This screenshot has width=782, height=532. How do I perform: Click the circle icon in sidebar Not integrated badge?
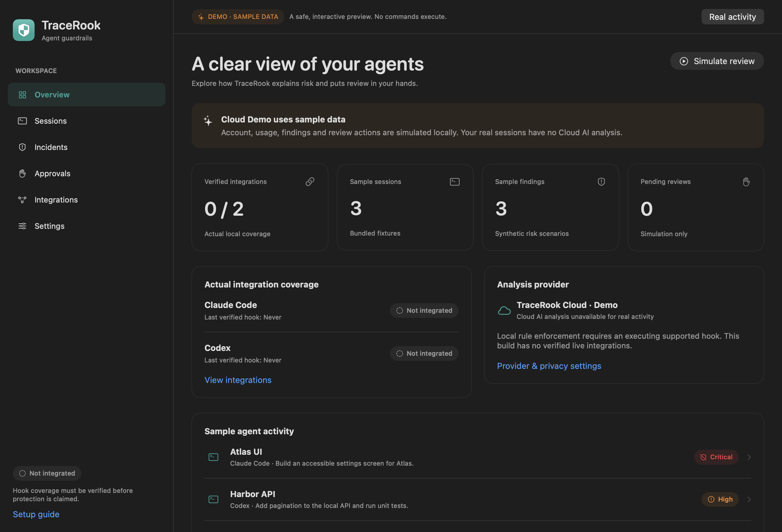point(22,473)
